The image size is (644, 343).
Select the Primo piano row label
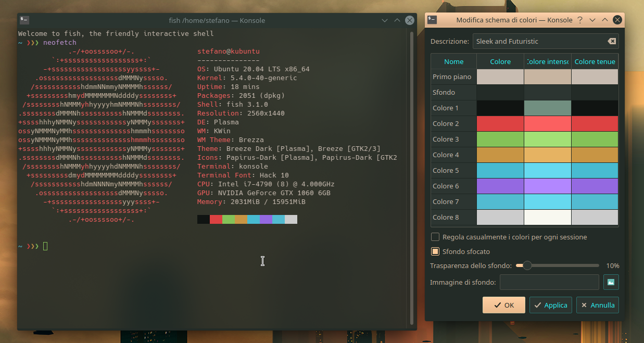452,77
